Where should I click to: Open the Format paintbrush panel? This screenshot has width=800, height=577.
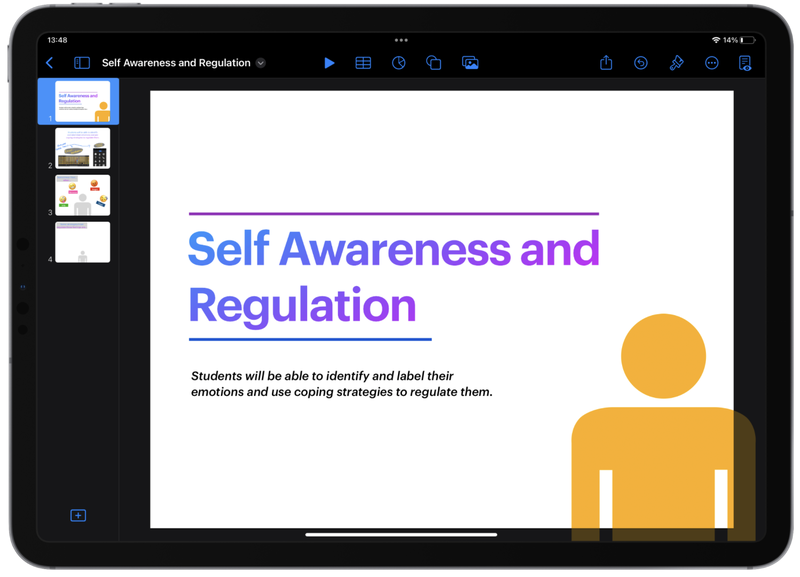(676, 63)
